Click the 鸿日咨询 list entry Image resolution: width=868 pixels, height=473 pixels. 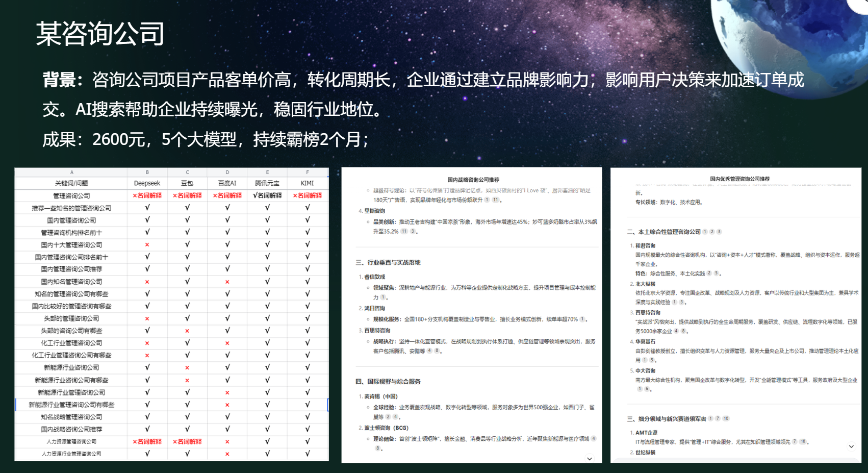point(374,308)
